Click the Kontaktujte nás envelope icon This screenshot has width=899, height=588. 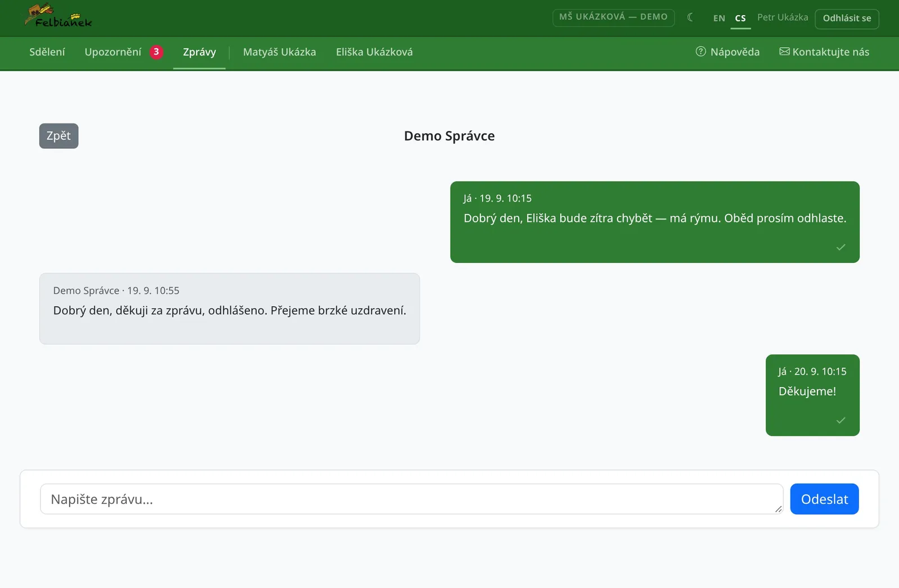click(x=784, y=52)
